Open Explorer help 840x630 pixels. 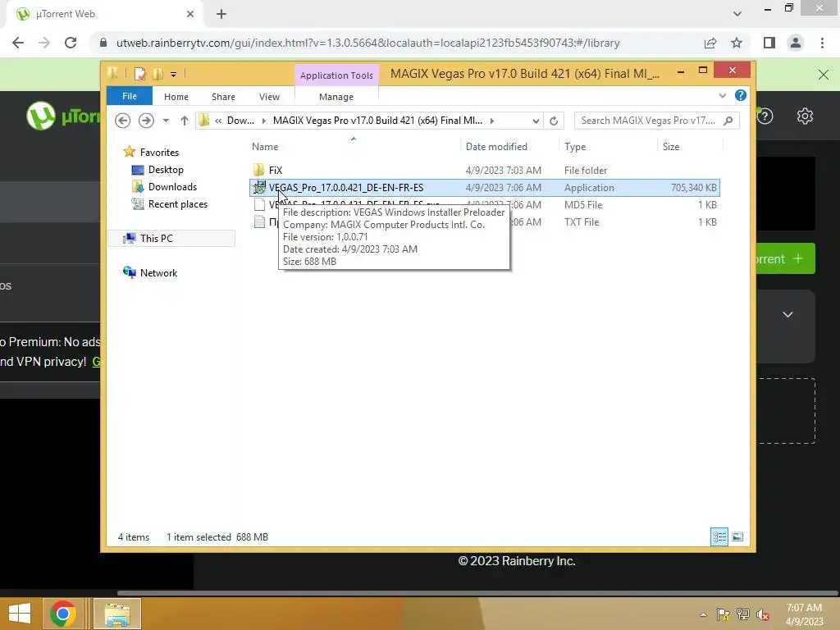(x=741, y=95)
